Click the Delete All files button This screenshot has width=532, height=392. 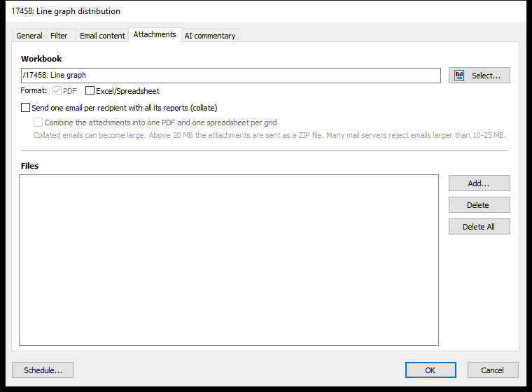point(479,227)
